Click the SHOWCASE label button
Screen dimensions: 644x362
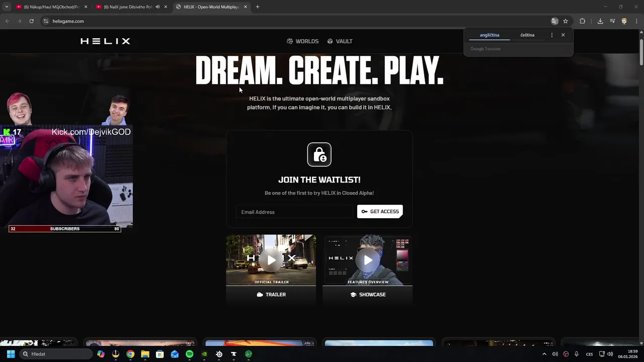(x=368, y=295)
